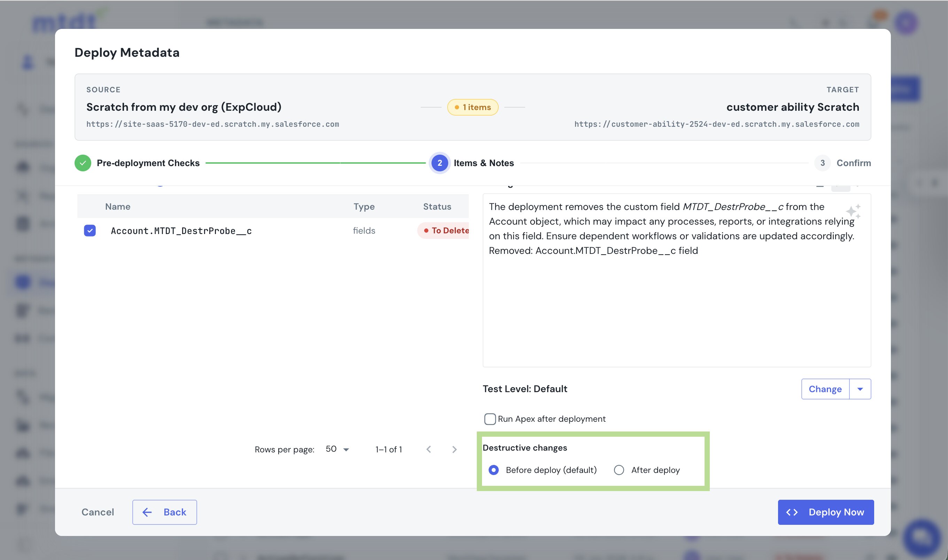The image size is (948, 560).
Task: Click the 1 items badge
Action: pyautogui.click(x=473, y=107)
